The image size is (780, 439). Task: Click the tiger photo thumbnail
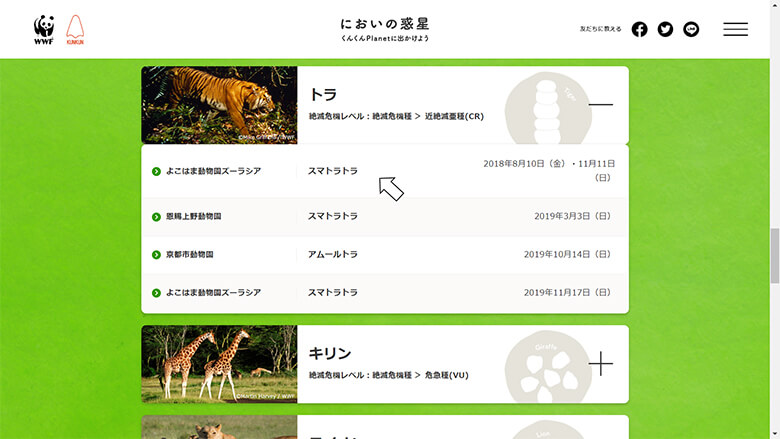pos(219,105)
